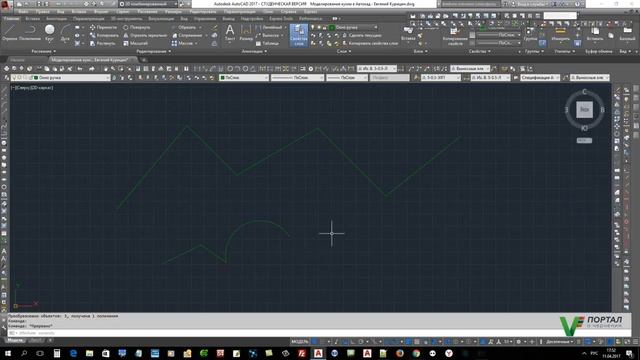Open Firefox from the taskbar
The width and height of the screenshot is (640, 360).
coord(400,353)
